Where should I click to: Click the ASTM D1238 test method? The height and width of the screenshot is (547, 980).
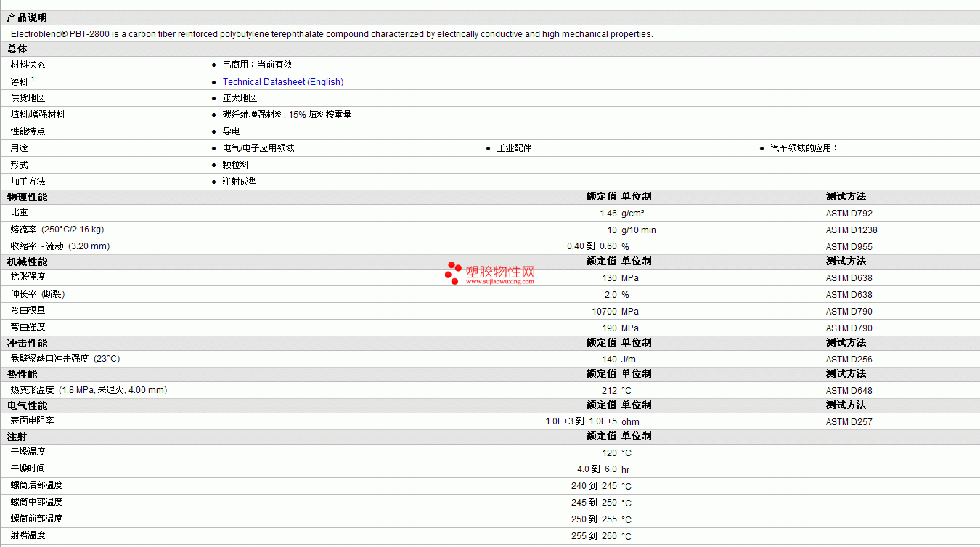pyautogui.click(x=852, y=230)
